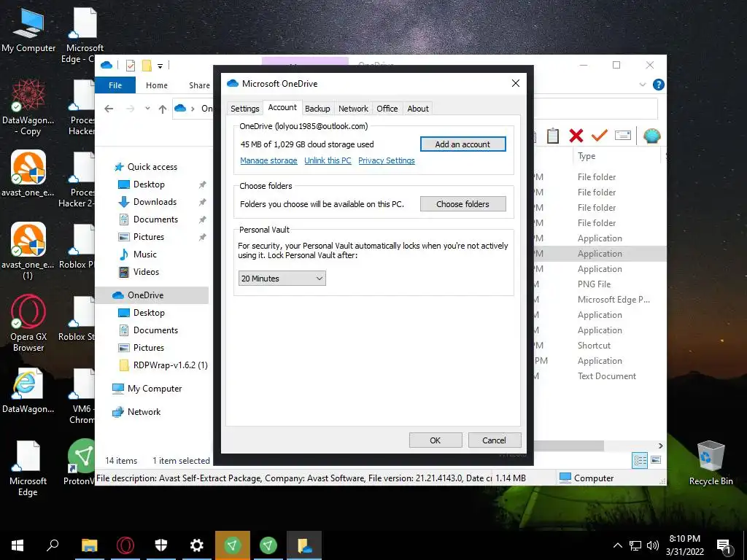The height and width of the screenshot is (560, 747).
Task: Close the Microsoft OneDrive dialog
Action: [516, 83]
